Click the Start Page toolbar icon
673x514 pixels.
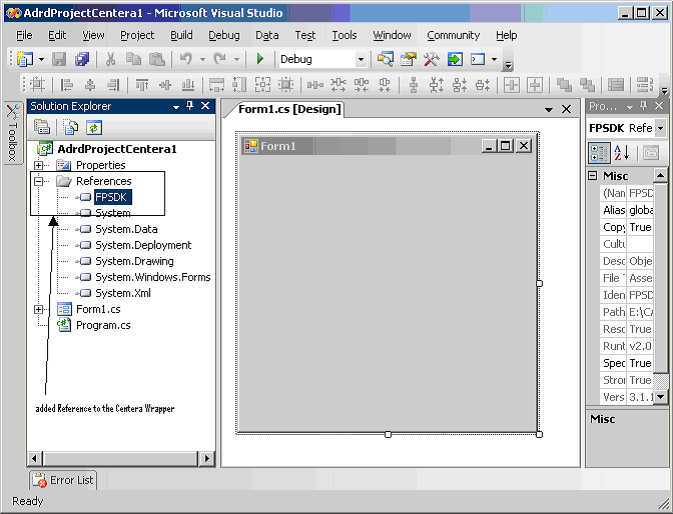click(455, 59)
